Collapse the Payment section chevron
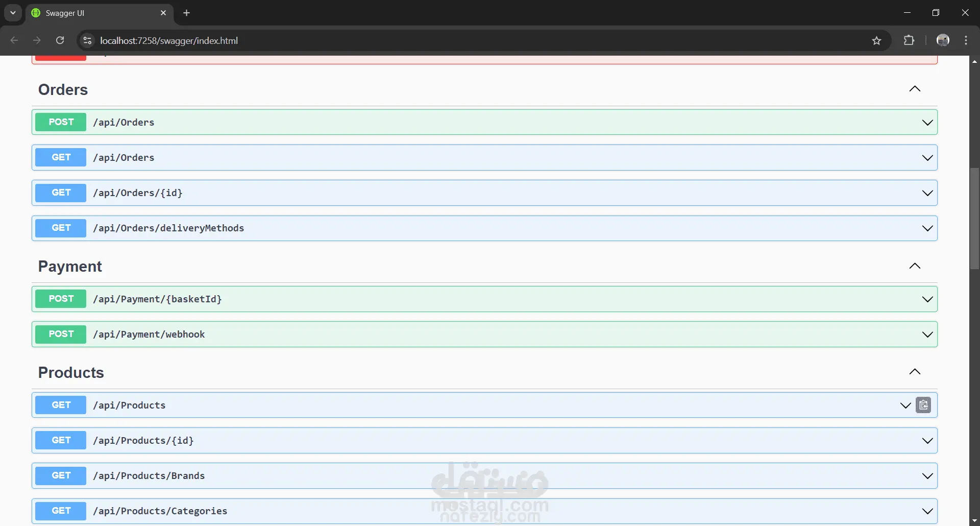 point(915,266)
